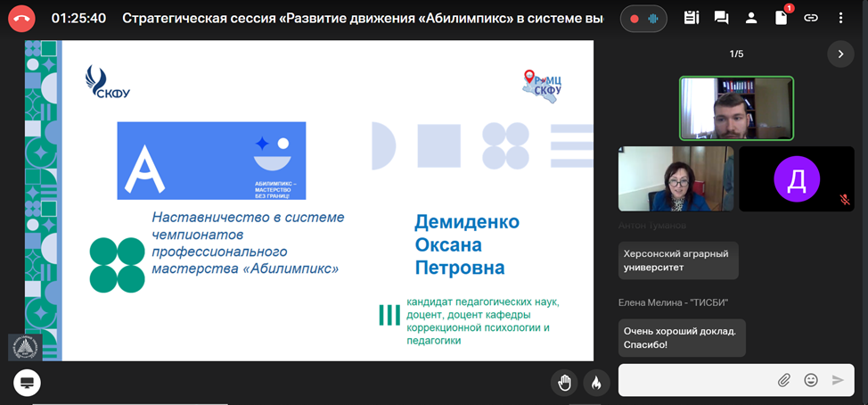Image resolution: width=868 pixels, height=405 pixels.
Task: Toggle the fire reaction button
Action: (596, 383)
